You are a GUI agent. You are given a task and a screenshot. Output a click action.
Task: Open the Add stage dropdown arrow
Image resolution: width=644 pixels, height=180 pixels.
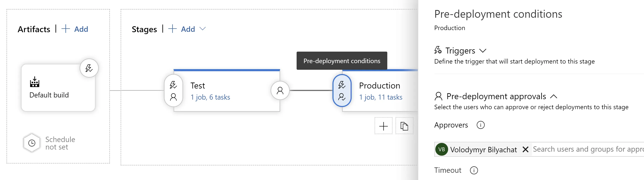(203, 29)
